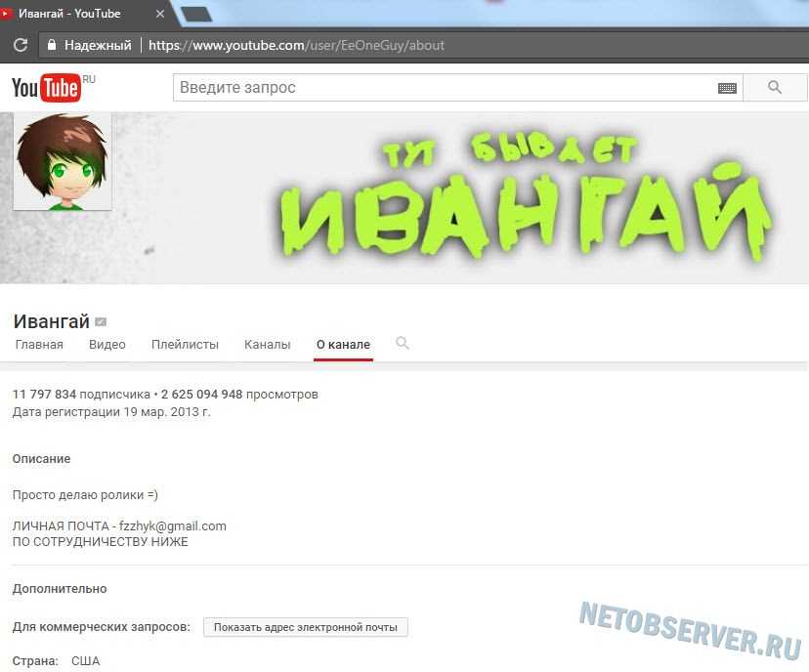The image size is (809, 672).
Task: Click Показать адрес электронной почты button
Action: [306, 627]
